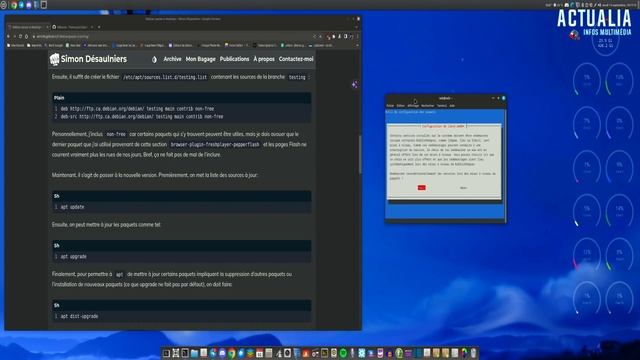Viewport: 640px width, 360px height.
Task: Toggle the dark mode icon beside Archive
Action: 154,60
